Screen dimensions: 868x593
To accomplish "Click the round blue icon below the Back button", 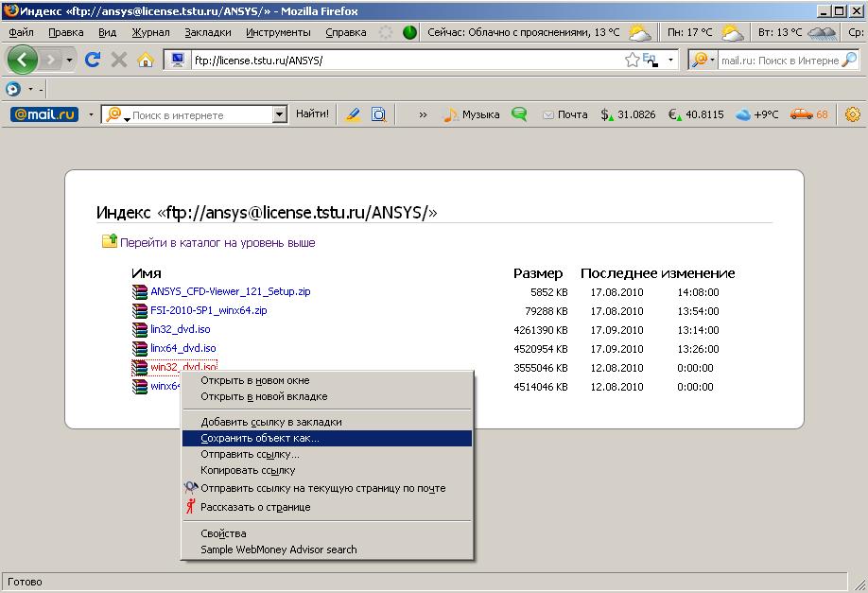I will click(x=12, y=89).
